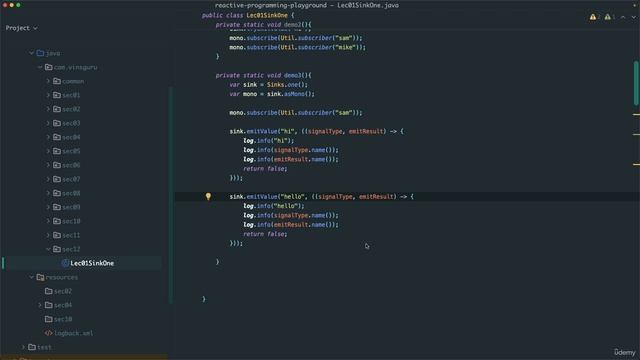Viewport: 640px width, 360px height.
Task: Select the resources sec10 folder icon
Action: tap(49, 319)
